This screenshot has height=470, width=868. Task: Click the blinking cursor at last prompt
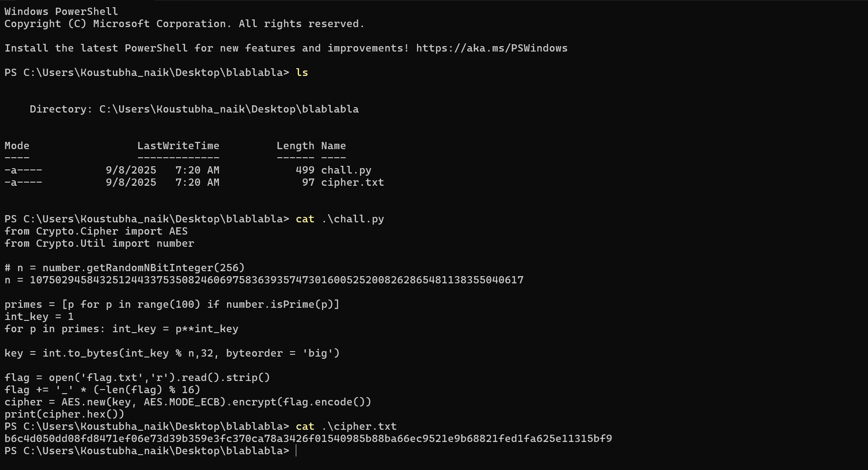tap(296, 451)
